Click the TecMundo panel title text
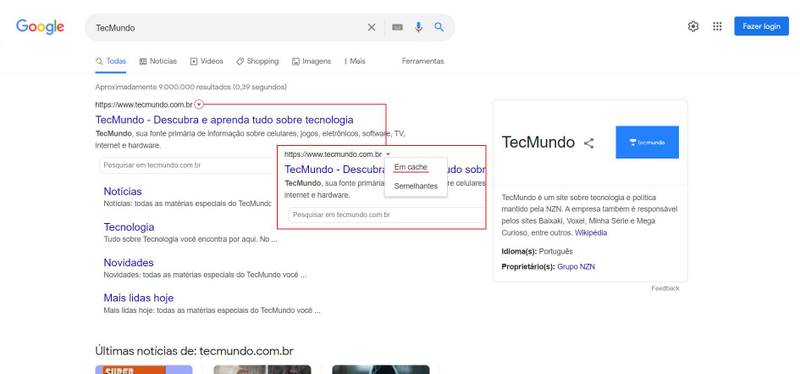The image size is (800, 374). (x=538, y=142)
